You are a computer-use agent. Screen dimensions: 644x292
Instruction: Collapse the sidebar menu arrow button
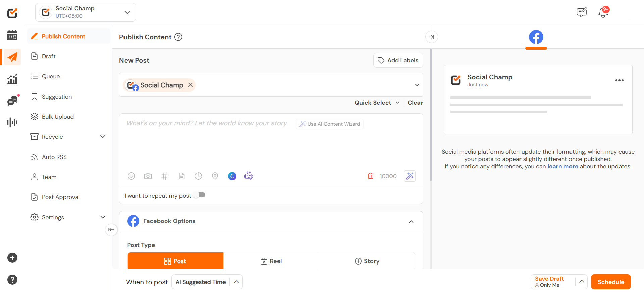pos(111,230)
